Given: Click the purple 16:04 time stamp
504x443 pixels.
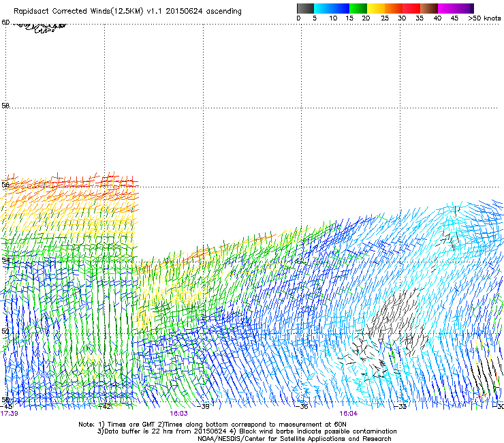Looking at the screenshot, I should coord(349,414).
